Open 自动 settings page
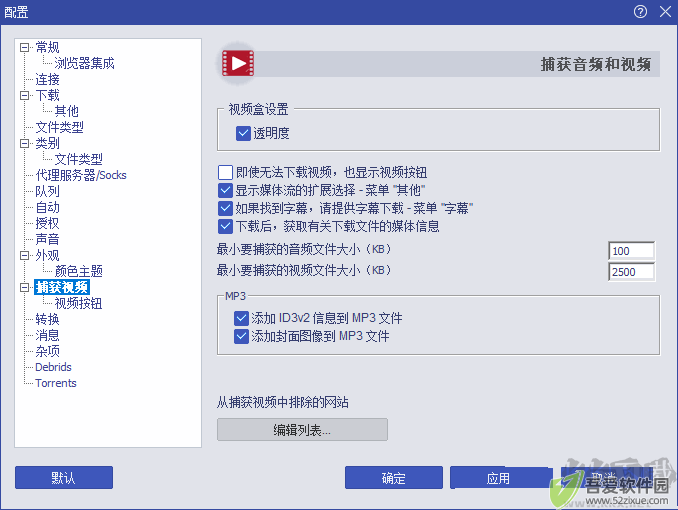Viewport: 678px width, 510px height. pos(47,207)
